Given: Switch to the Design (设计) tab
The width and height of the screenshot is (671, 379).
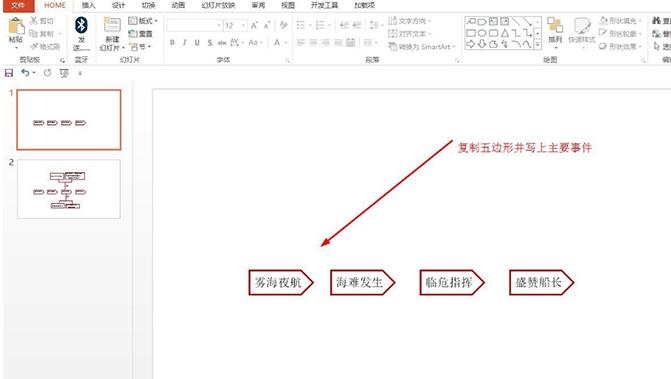Looking at the screenshot, I should [119, 6].
